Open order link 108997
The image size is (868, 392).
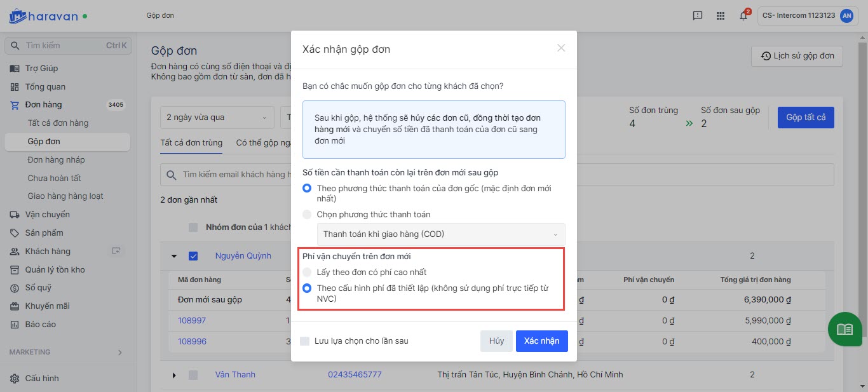(x=192, y=321)
